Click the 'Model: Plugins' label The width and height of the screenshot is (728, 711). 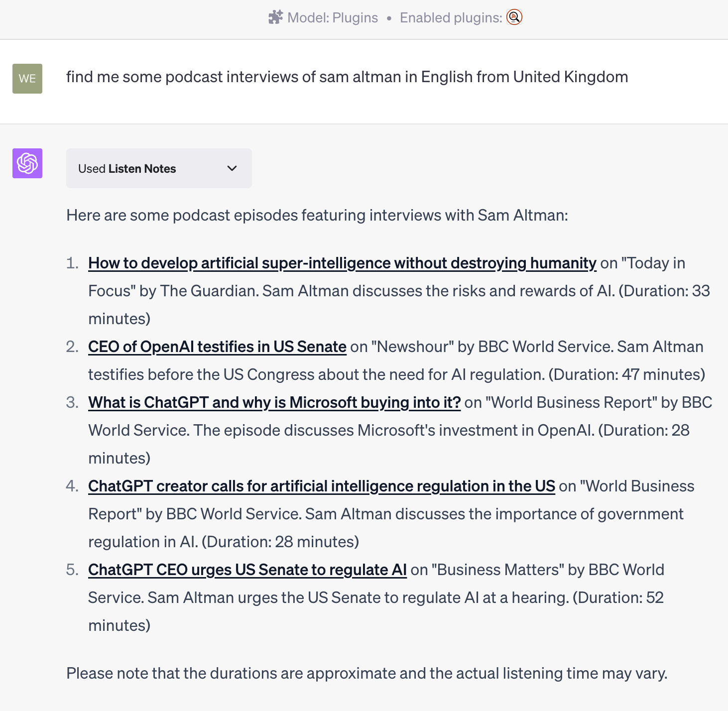333,18
